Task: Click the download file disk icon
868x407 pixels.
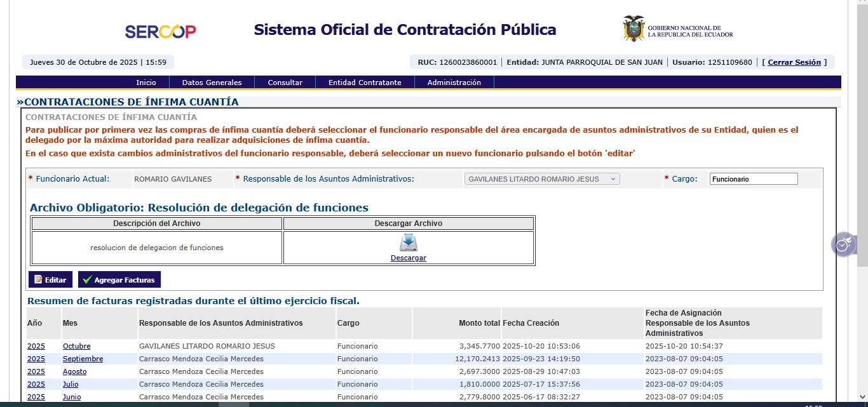Action: tap(408, 243)
